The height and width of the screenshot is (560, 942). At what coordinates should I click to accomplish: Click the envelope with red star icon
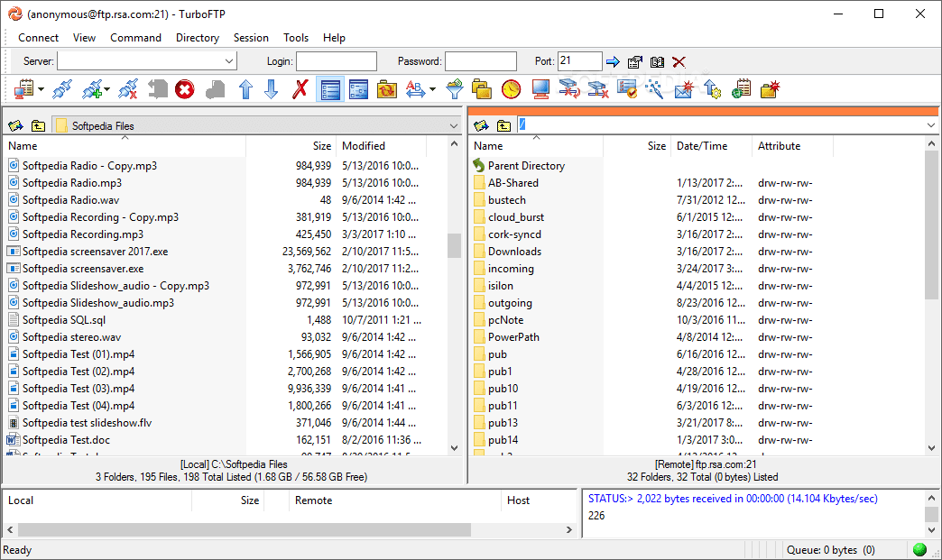pos(684,90)
